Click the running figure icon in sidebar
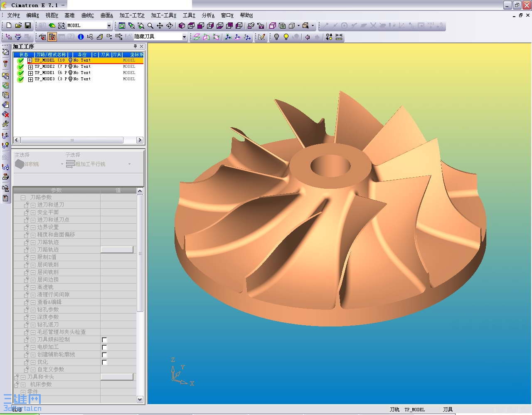 pyautogui.click(x=5, y=124)
